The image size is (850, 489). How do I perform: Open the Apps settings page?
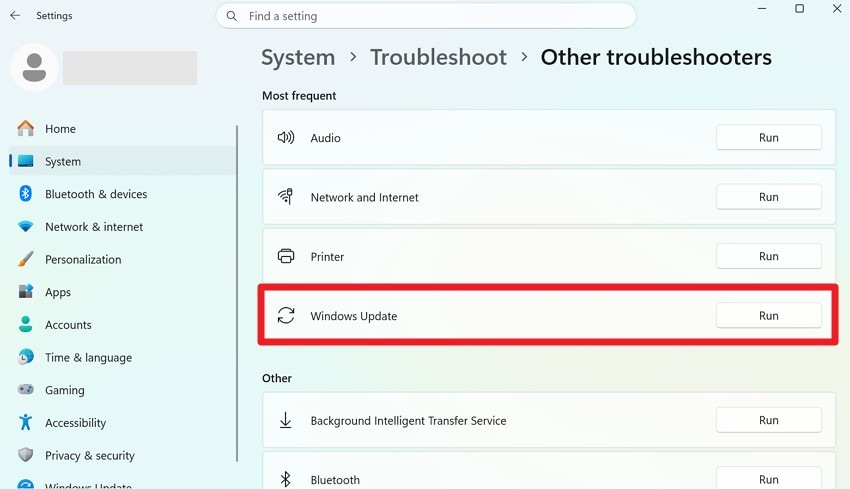pos(123,292)
